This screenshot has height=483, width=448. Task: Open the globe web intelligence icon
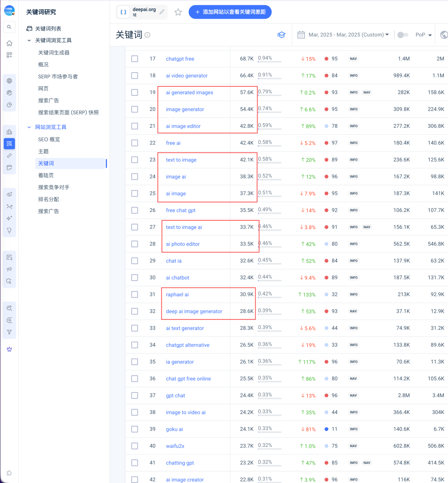(x=9, y=80)
